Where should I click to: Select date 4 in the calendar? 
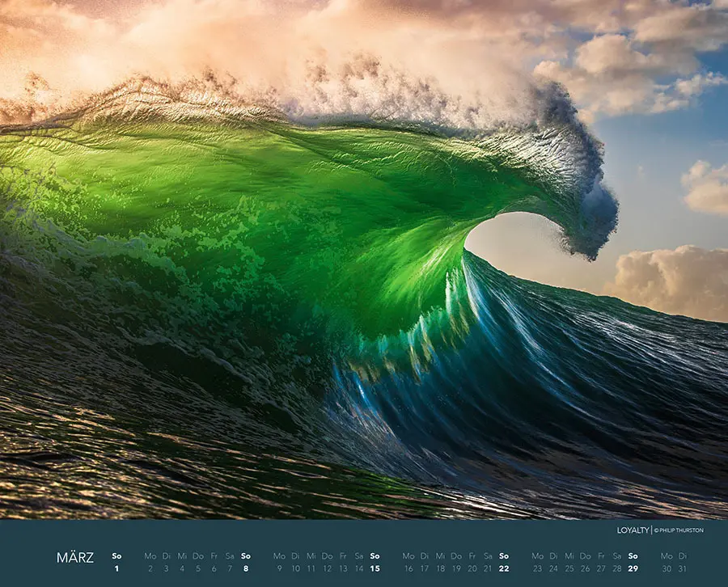point(182,568)
